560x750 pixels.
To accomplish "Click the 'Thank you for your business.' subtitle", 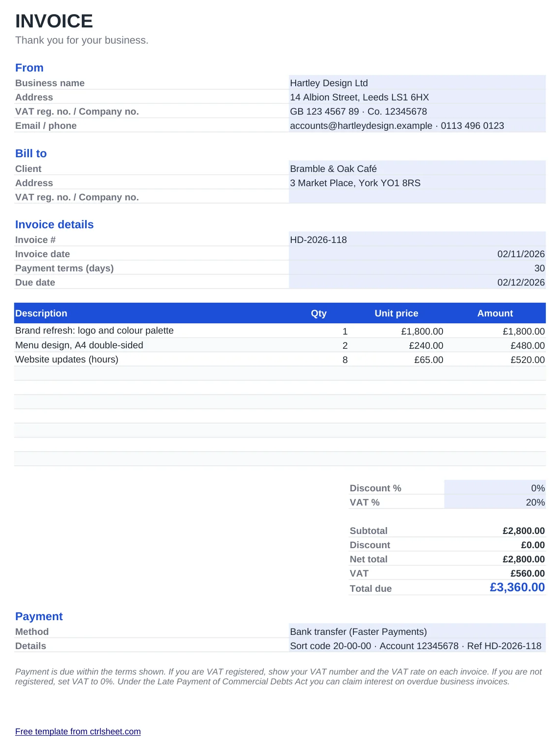I will click(82, 40).
